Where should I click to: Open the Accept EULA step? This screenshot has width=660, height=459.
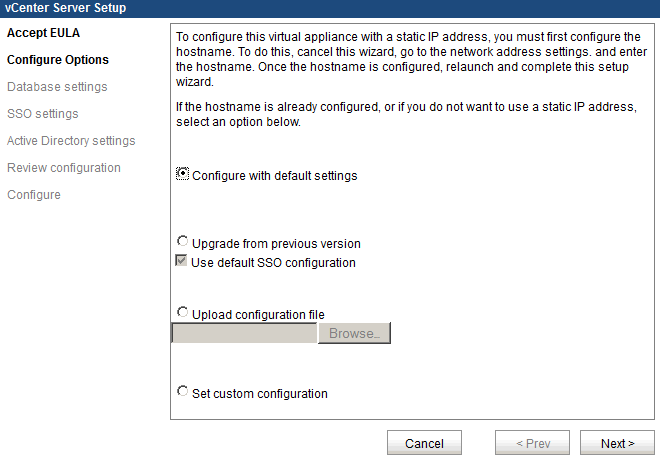(41, 33)
